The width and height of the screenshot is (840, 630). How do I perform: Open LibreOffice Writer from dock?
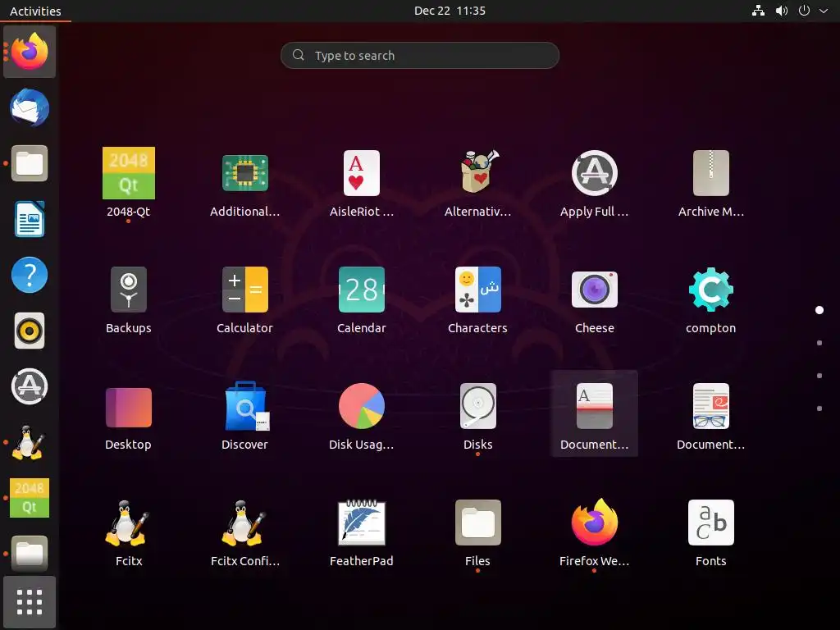pyautogui.click(x=30, y=218)
